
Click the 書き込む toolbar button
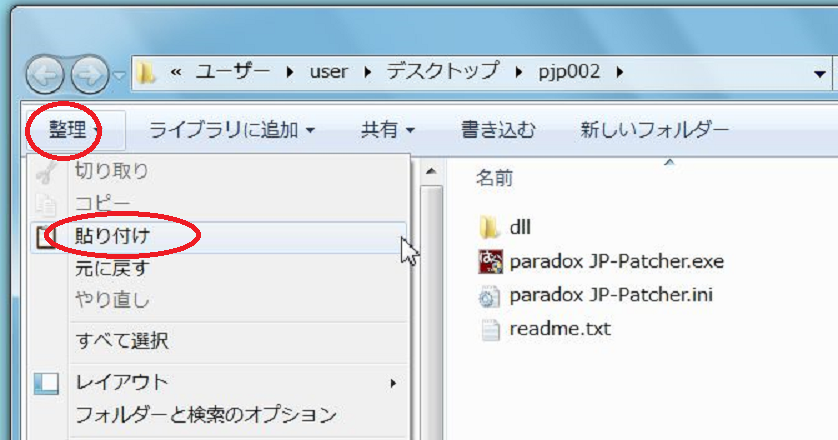(498, 130)
